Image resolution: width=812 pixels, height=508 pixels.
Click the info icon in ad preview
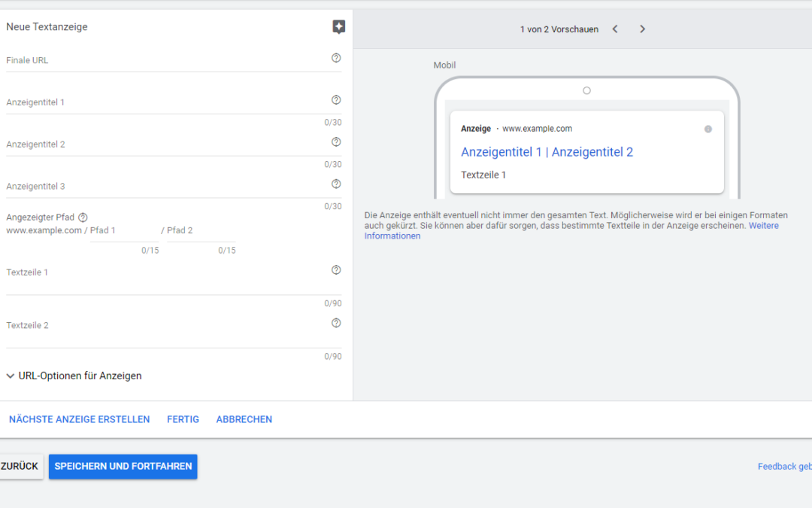coord(707,129)
